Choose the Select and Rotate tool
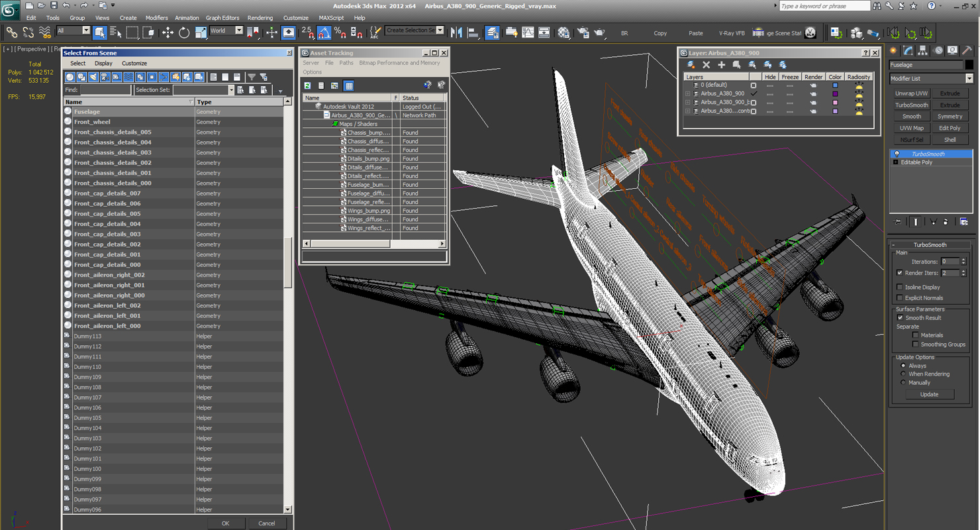Screen dimensions: 980x530 pos(184,32)
